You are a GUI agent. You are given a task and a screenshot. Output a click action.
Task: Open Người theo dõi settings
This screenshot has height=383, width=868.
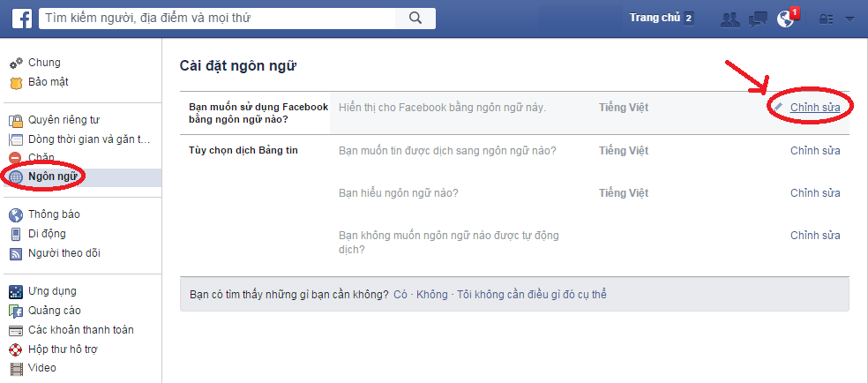(x=64, y=253)
